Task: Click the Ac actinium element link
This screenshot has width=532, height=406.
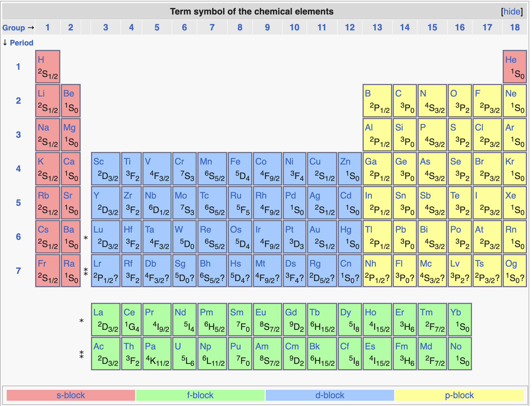Action: pos(99,346)
